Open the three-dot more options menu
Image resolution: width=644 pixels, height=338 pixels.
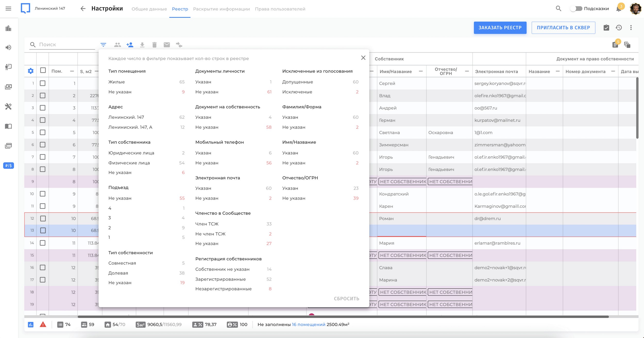(x=631, y=28)
